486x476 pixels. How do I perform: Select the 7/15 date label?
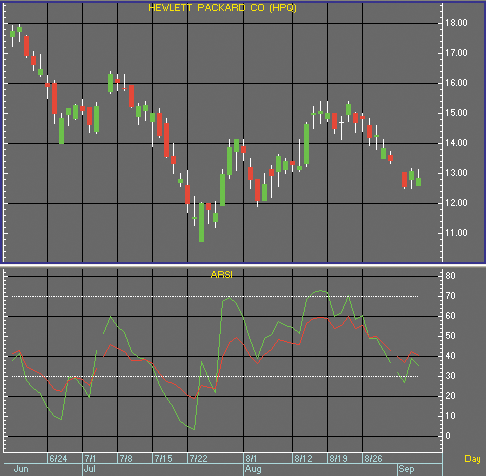(163, 459)
